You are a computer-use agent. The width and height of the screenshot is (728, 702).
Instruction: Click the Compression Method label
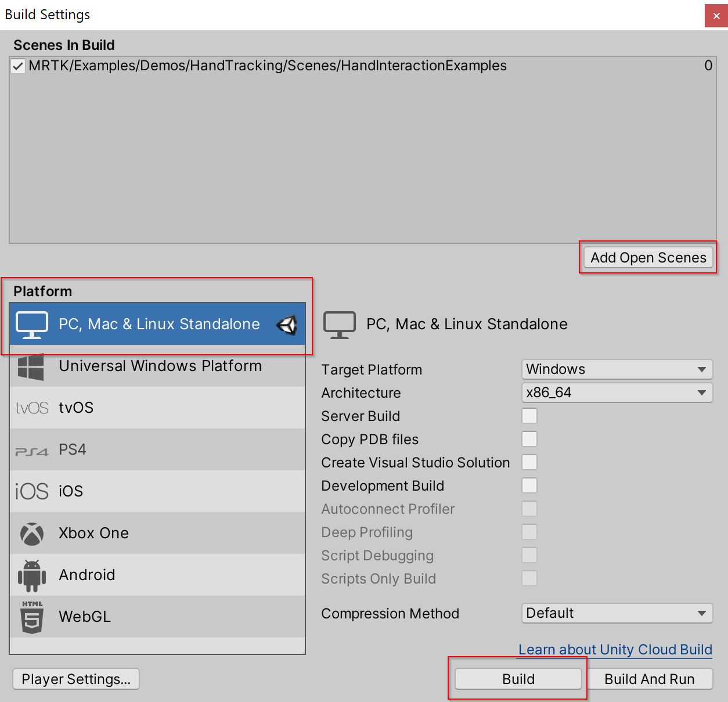(x=390, y=614)
